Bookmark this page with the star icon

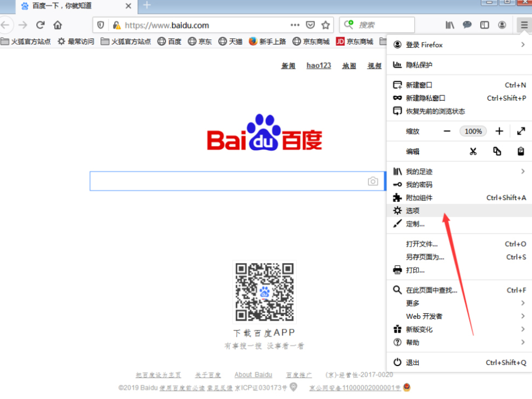coord(326,25)
